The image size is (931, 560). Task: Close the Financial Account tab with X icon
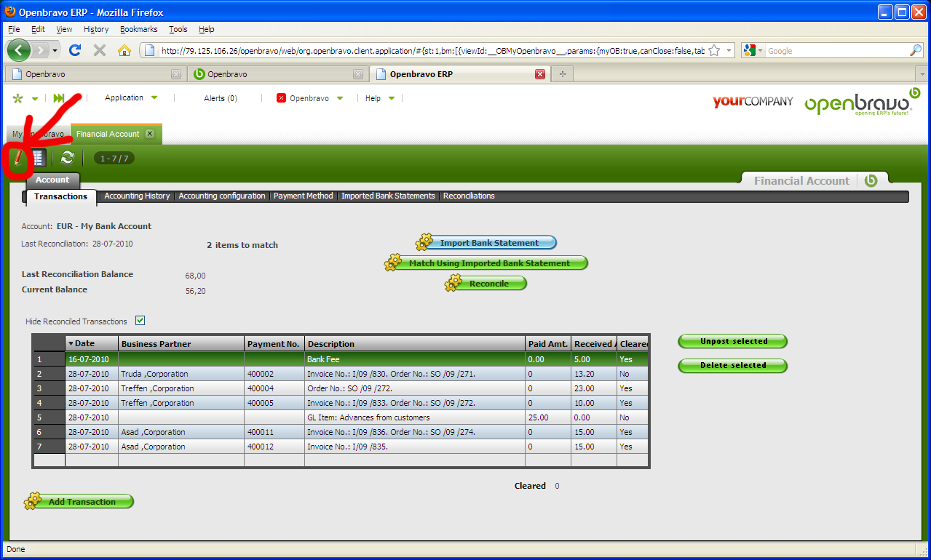coord(149,134)
